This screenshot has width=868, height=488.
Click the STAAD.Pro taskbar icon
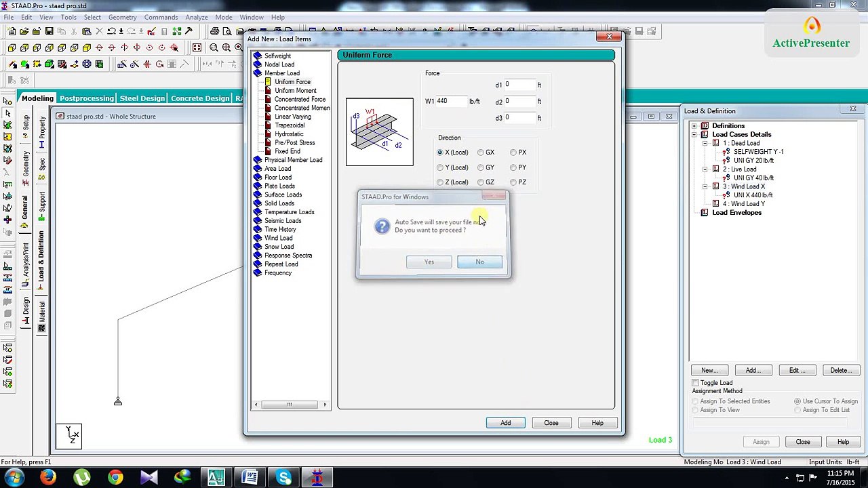click(317, 478)
